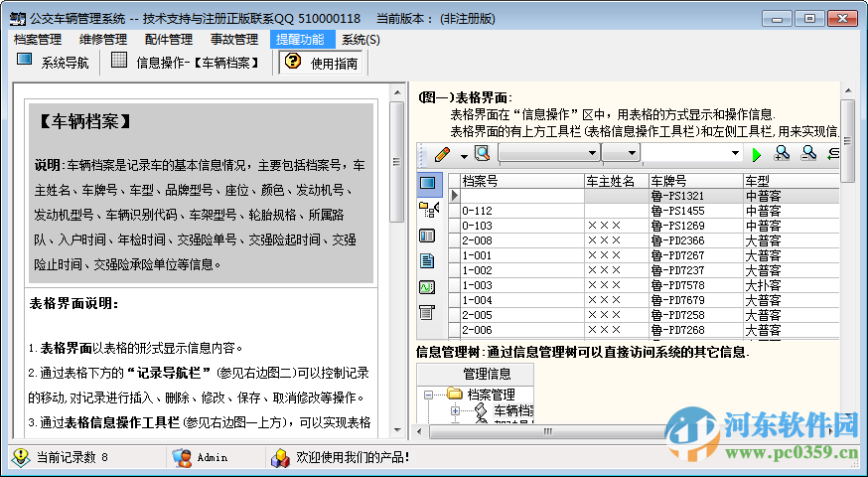This screenshot has height=477, width=868.
Task: Select the 车辆档案 tree item
Action: 513,410
